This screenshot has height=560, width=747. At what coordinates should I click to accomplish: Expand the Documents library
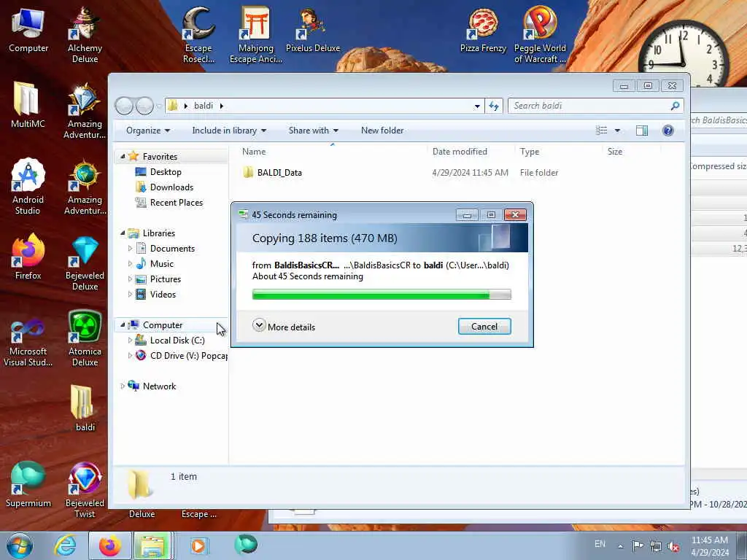click(130, 248)
